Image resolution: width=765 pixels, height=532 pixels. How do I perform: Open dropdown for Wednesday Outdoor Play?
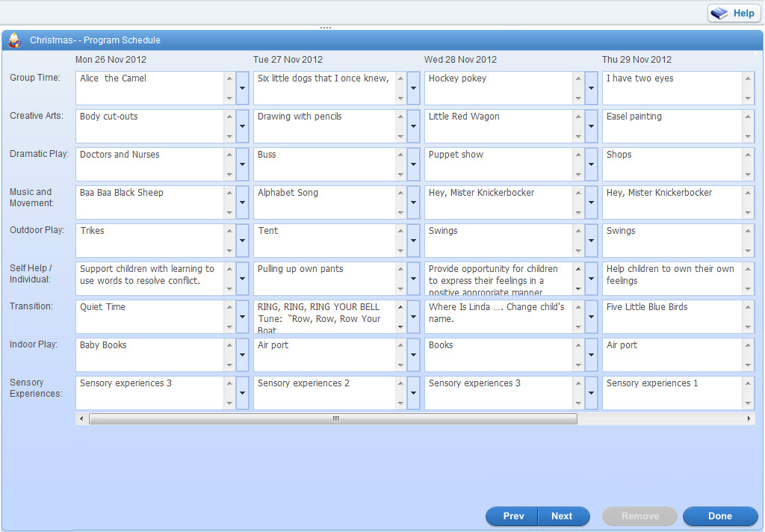(592, 241)
